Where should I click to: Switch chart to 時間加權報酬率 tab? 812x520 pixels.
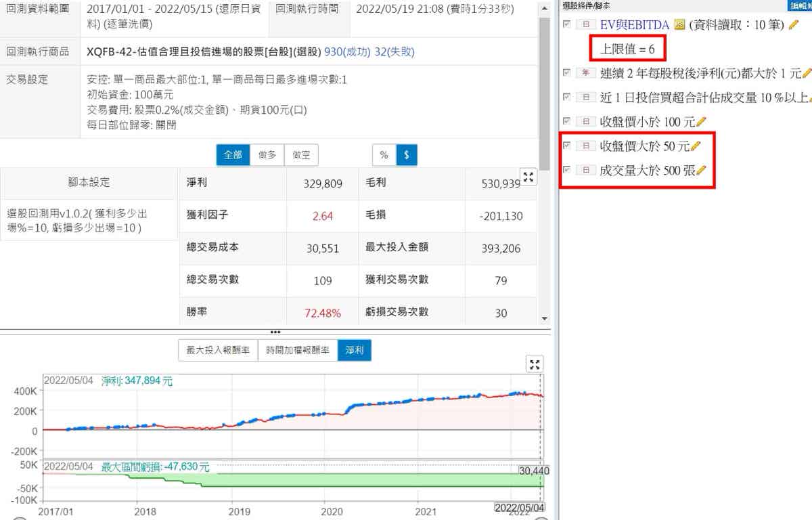(298, 351)
